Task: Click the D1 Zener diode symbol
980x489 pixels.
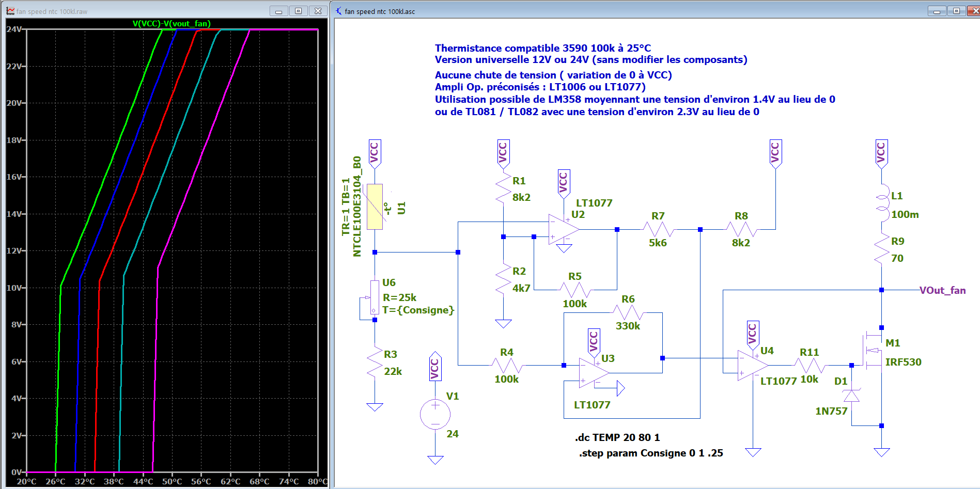Action: [x=851, y=396]
